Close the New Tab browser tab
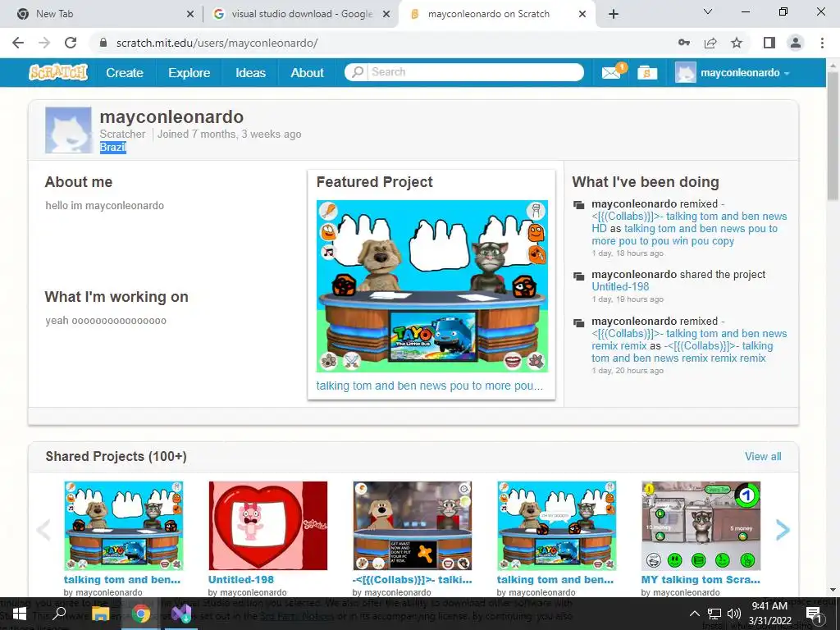 190,15
